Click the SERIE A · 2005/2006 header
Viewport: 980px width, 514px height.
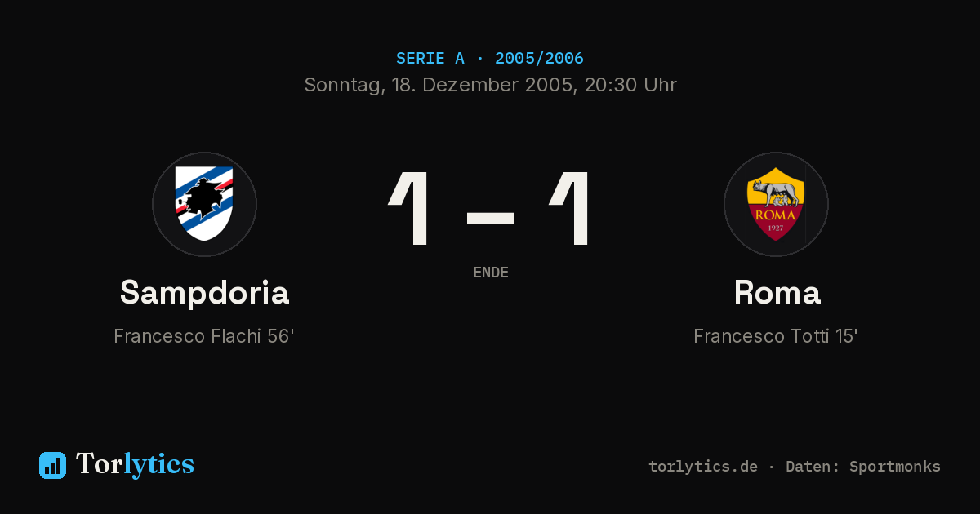coord(490,58)
